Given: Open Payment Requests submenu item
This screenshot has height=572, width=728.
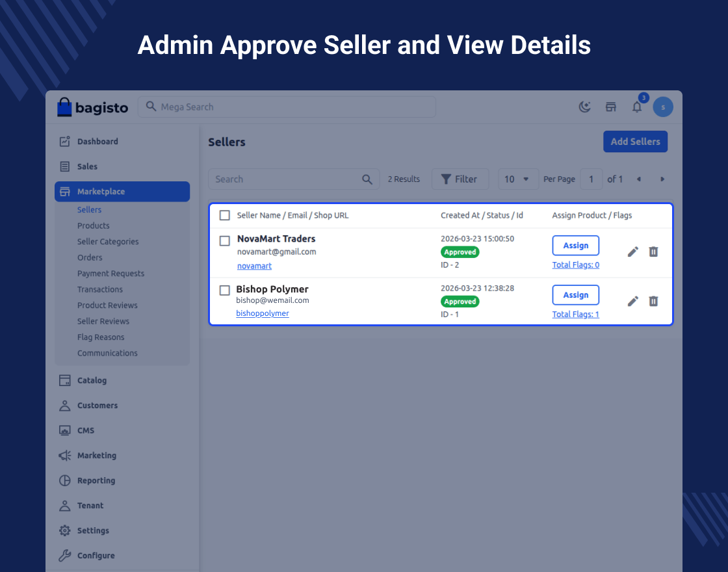Looking at the screenshot, I should click(110, 274).
